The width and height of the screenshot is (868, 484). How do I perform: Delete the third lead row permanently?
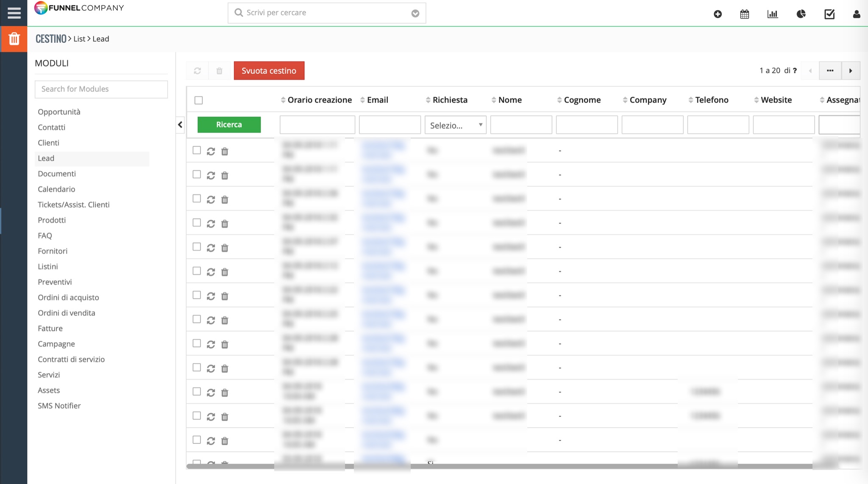(225, 199)
